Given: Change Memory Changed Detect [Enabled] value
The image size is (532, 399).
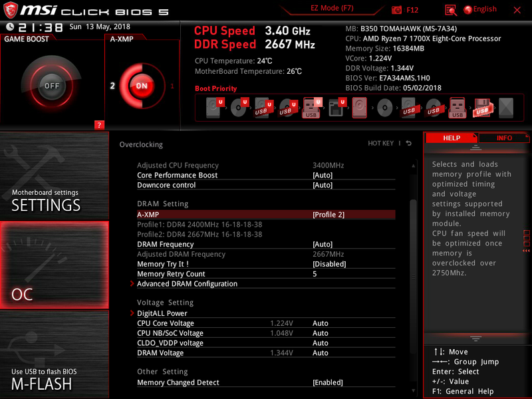Looking at the screenshot, I should [327, 382].
